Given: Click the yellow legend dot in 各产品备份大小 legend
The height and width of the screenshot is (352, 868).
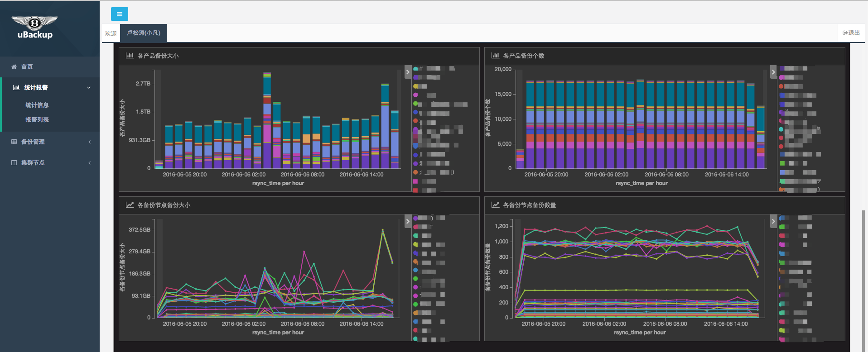Looking at the screenshot, I should pyautogui.click(x=415, y=86).
